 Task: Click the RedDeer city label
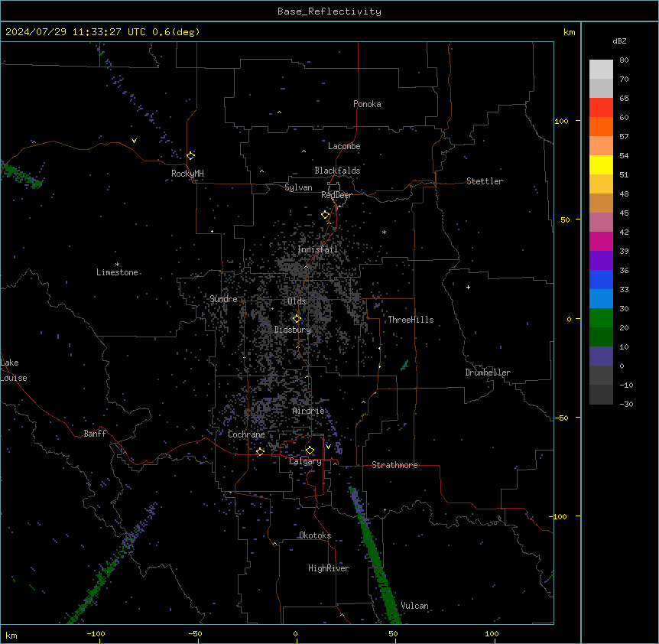point(336,195)
